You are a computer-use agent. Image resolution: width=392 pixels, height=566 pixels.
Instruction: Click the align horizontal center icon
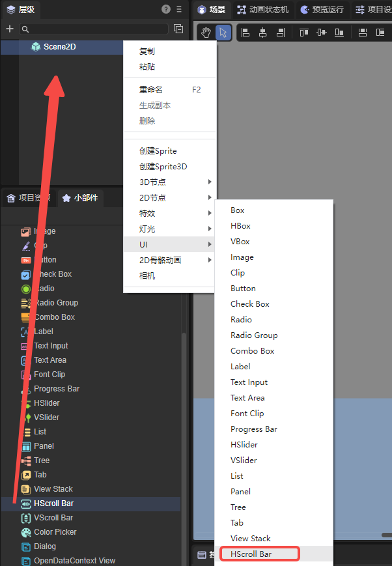click(263, 33)
